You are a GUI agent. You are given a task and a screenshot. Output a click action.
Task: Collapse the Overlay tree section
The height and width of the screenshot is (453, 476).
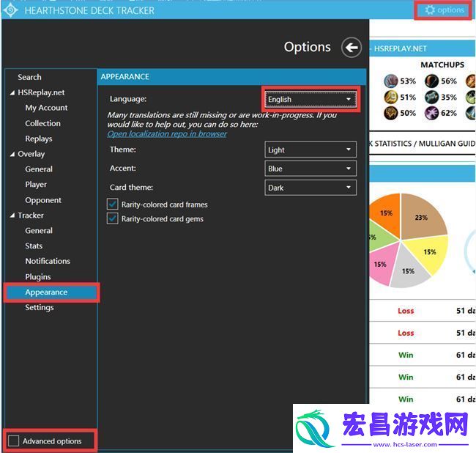[x=12, y=155]
